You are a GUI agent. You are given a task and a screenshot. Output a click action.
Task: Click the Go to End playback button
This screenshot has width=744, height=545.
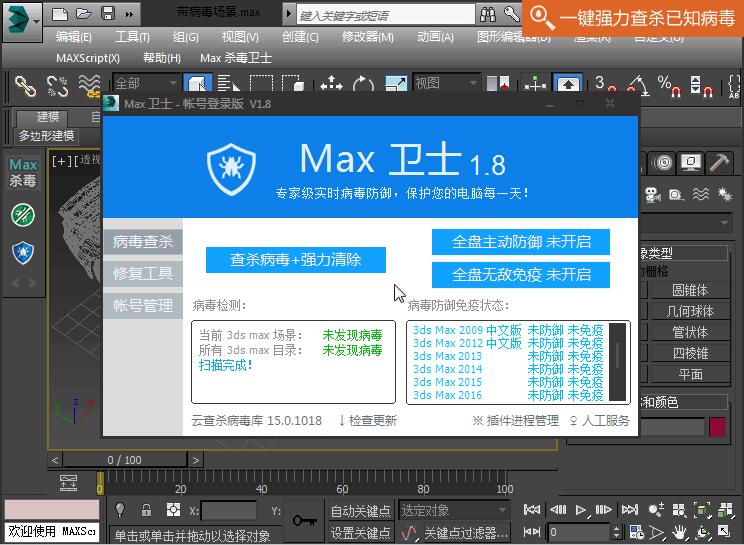pyautogui.click(x=630, y=510)
